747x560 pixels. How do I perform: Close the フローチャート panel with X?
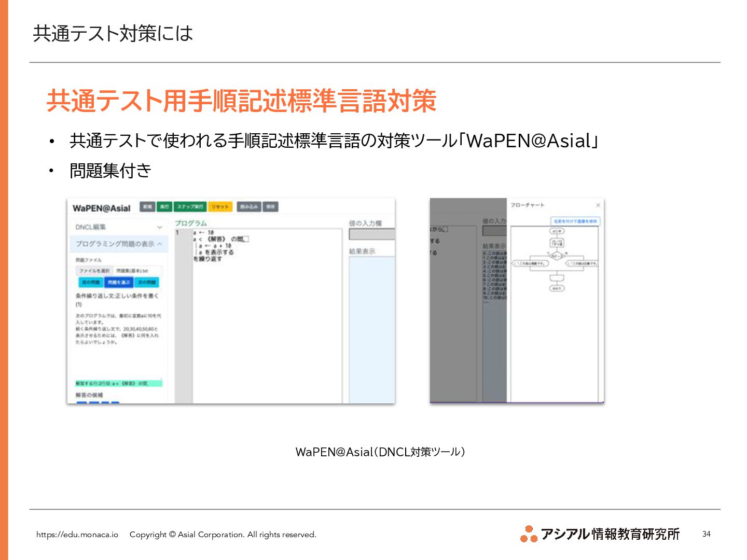(x=598, y=205)
